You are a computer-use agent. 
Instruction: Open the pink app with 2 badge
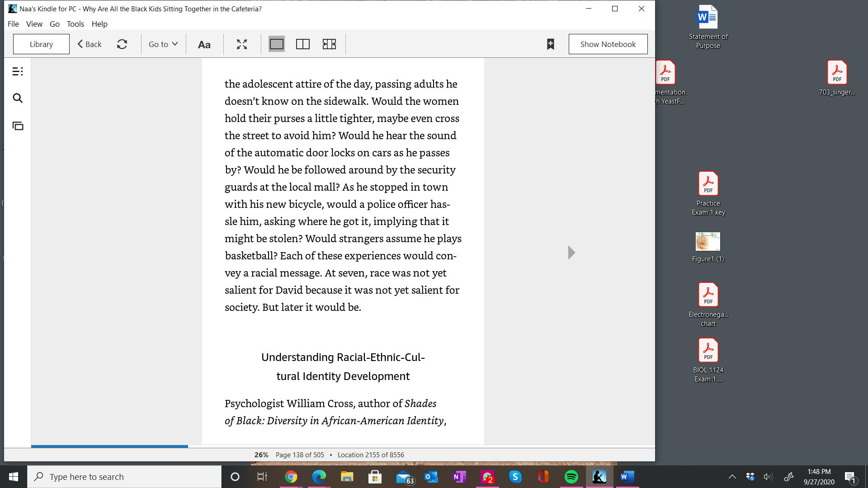click(487, 477)
